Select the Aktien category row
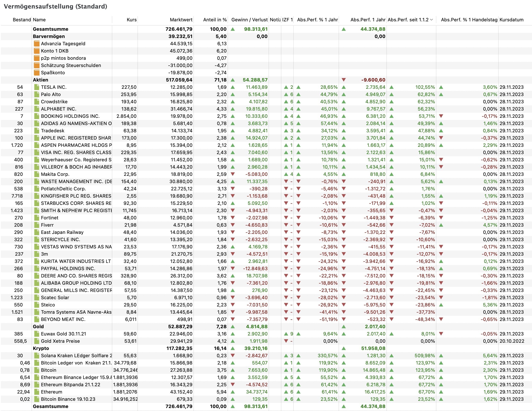This screenshot has width=532, height=411. [x=40, y=80]
